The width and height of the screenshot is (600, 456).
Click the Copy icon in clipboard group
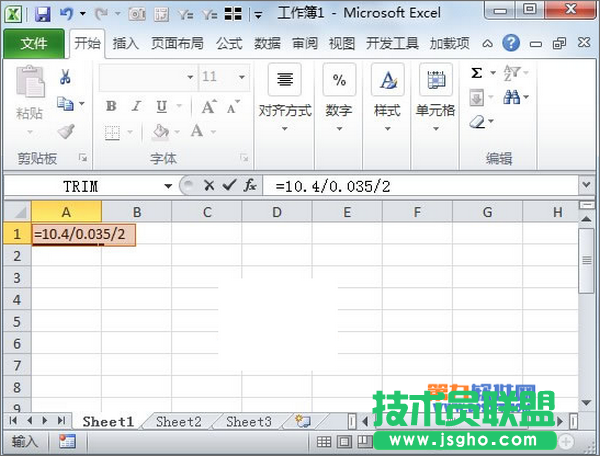point(65,104)
